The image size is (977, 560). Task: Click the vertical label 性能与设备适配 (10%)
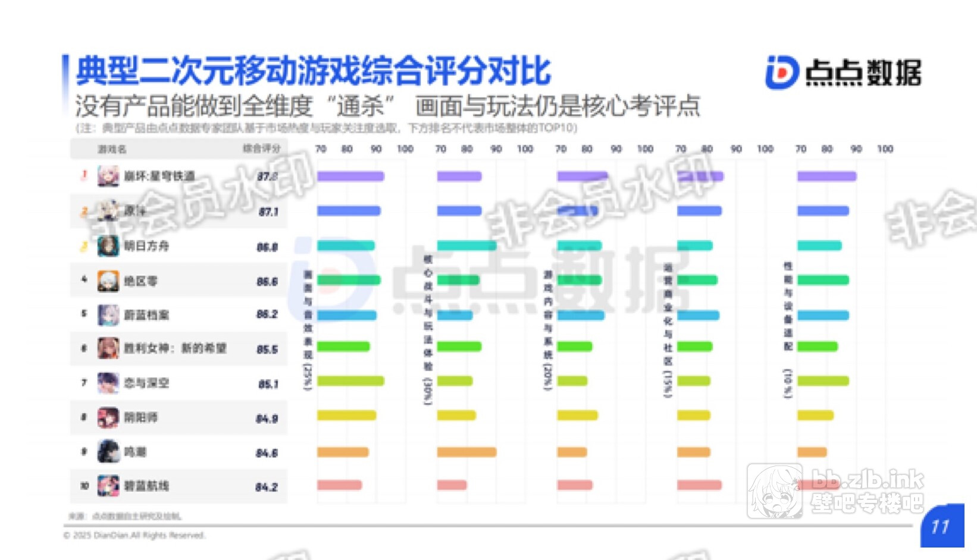pos(788,330)
